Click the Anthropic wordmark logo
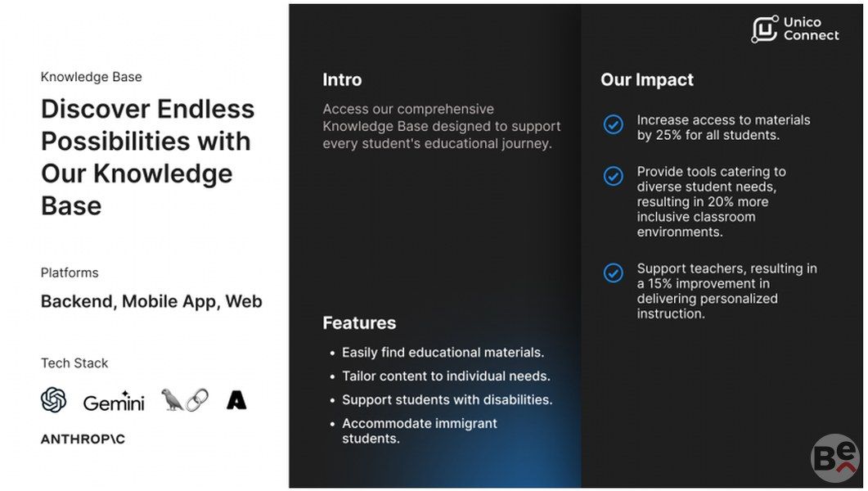 83,439
